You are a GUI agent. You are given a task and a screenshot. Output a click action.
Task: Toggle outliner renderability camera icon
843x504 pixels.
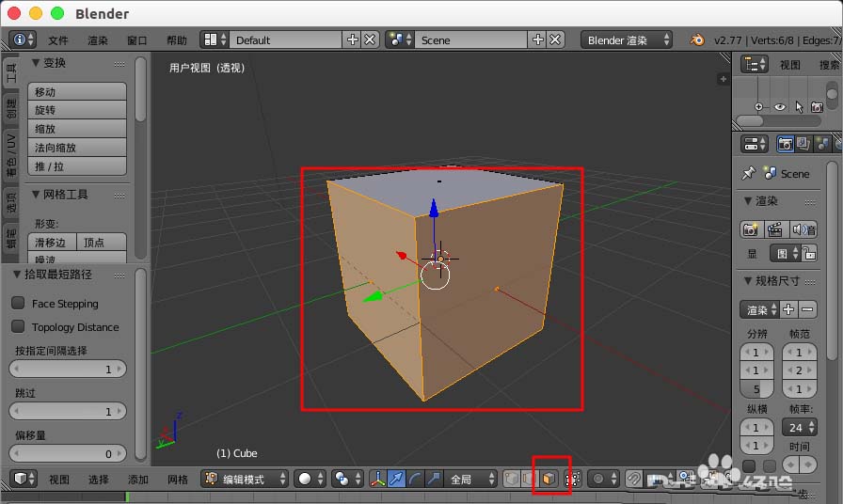[x=818, y=107]
